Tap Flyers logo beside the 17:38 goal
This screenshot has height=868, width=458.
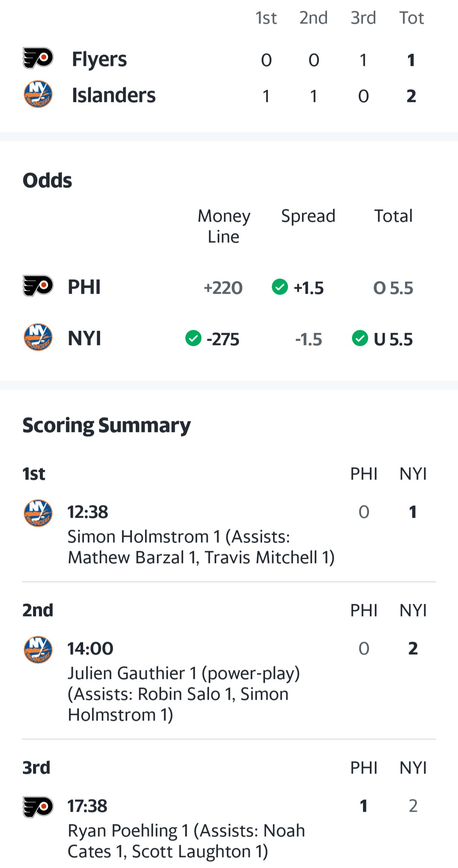pyautogui.click(x=38, y=806)
